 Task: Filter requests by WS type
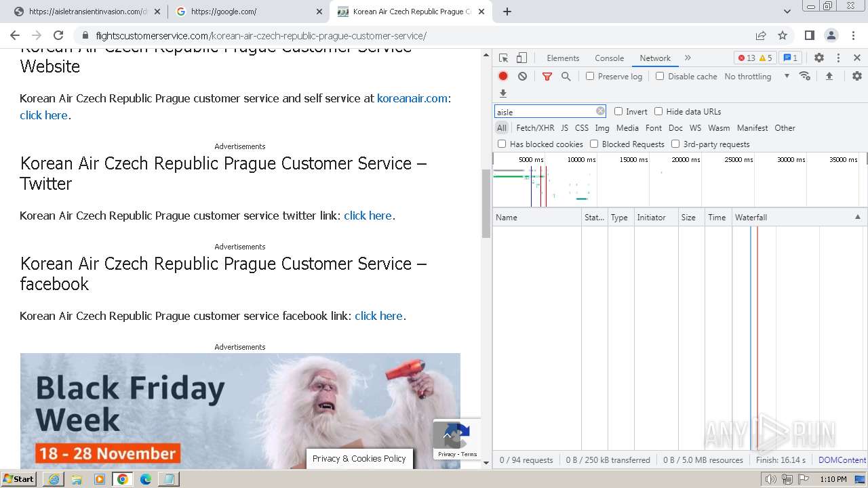pos(695,127)
